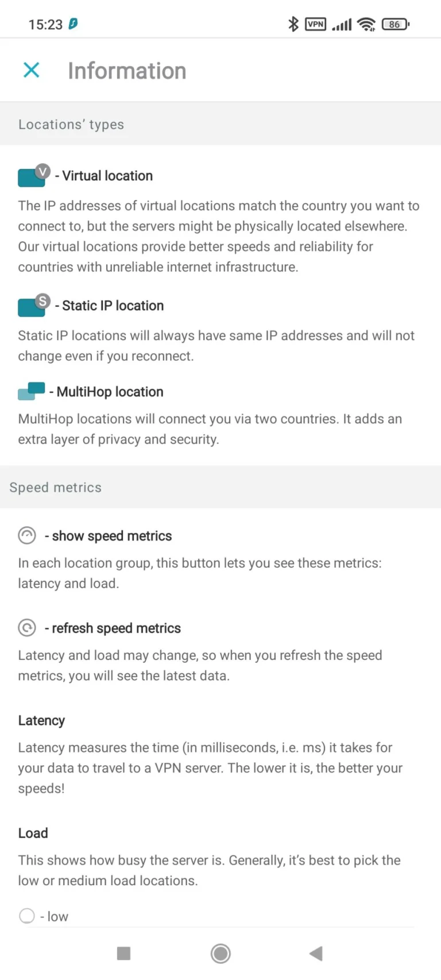The width and height of the screenshot is (441, 980).
Task: Expand the Locations' types section
Action: coord(71,124)
